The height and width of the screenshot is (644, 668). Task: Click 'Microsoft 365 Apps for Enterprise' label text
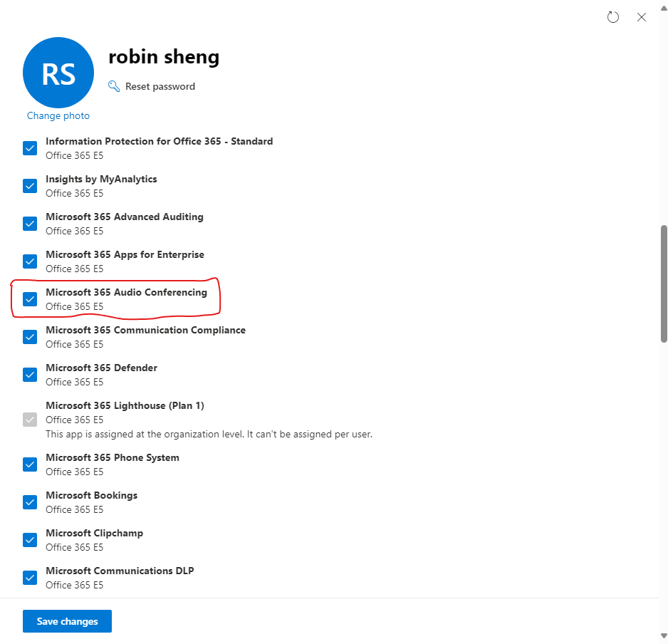tap(125, 254)
